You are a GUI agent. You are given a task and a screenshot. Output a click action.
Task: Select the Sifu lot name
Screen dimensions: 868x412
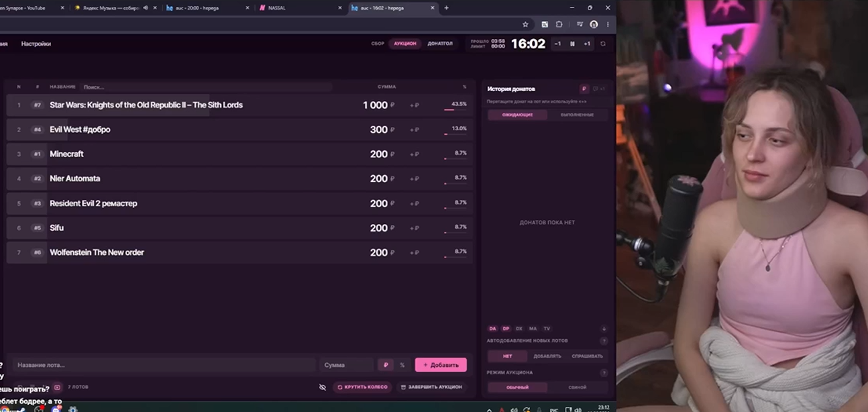click(x=57, y=227)
